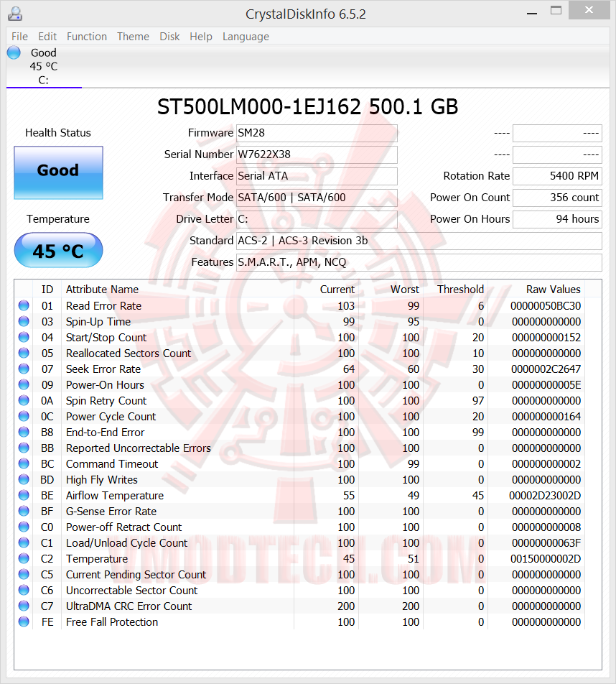Viewport: 616px width, 684px height.
Task: Click status orb of Current Pending Sector Count row
Action: [x=24, y=575]
